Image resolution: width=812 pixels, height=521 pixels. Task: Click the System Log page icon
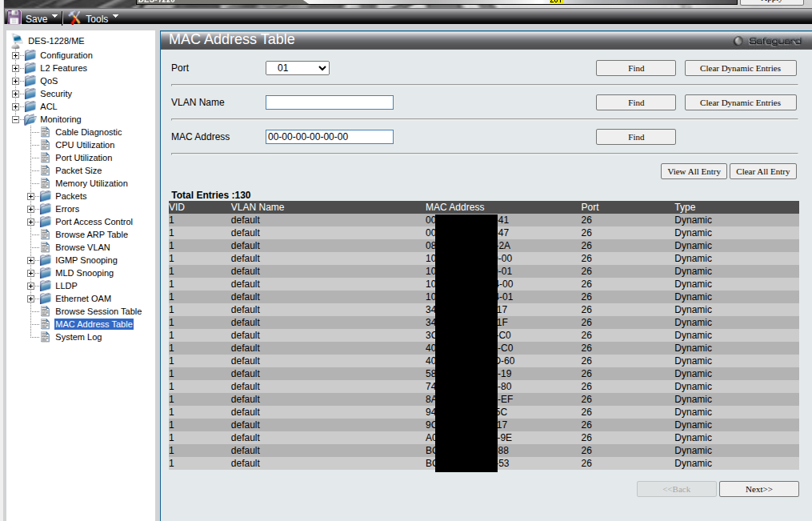pos(46,337)
